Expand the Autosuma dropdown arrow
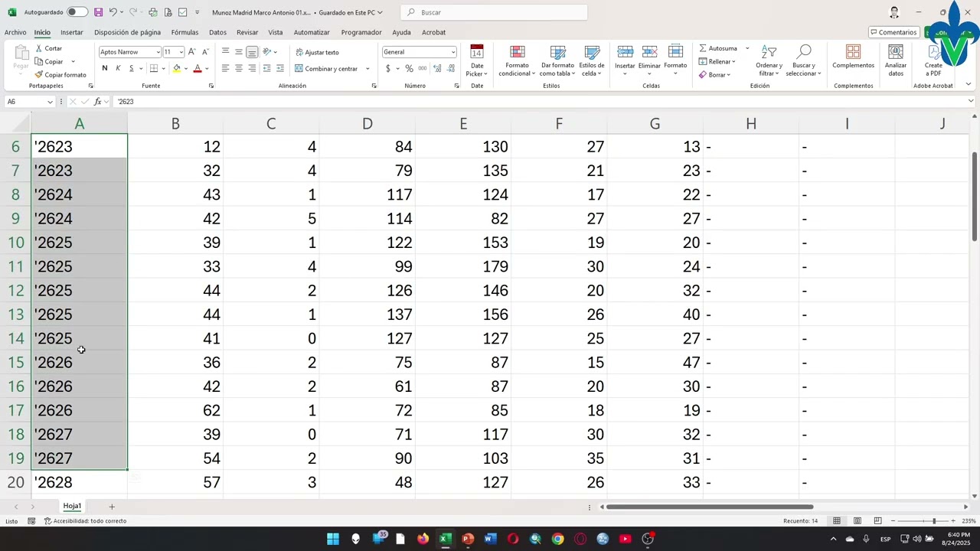 [747, 48]
